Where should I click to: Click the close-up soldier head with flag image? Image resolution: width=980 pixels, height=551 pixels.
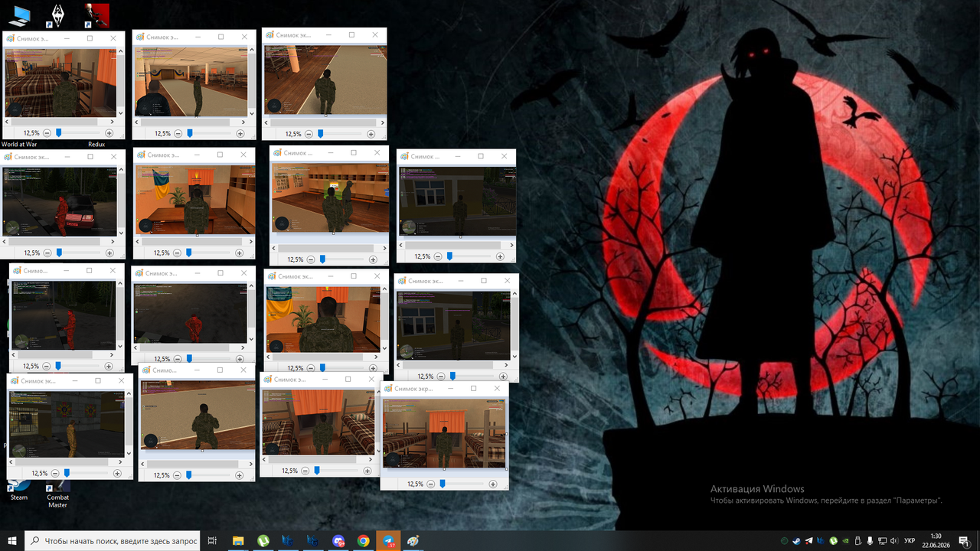tap(323, 319)
